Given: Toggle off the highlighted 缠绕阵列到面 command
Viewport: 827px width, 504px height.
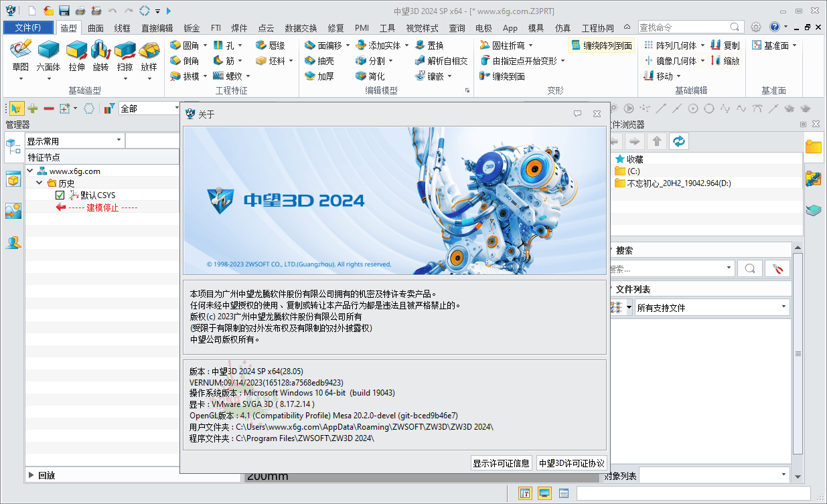Looking at the screenshot, I should [602, 45].
